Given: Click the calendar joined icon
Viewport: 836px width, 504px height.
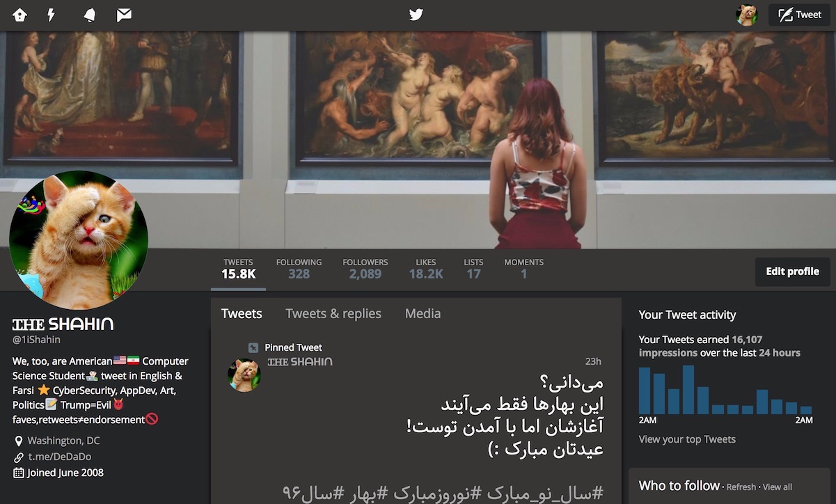Looking at the screenshot, I should click(x=18, y=473).
